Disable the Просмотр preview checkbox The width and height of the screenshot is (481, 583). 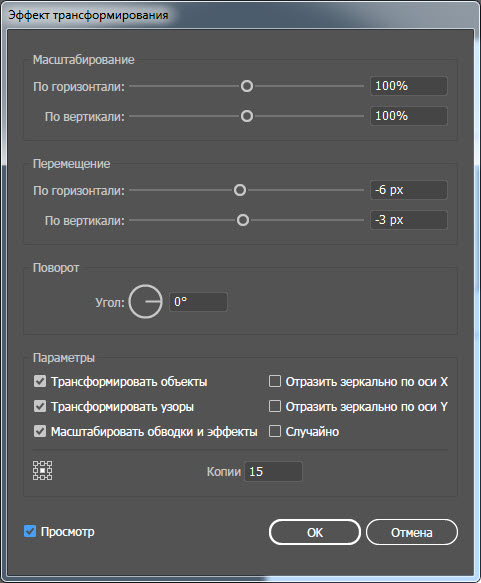coord(30,531)
